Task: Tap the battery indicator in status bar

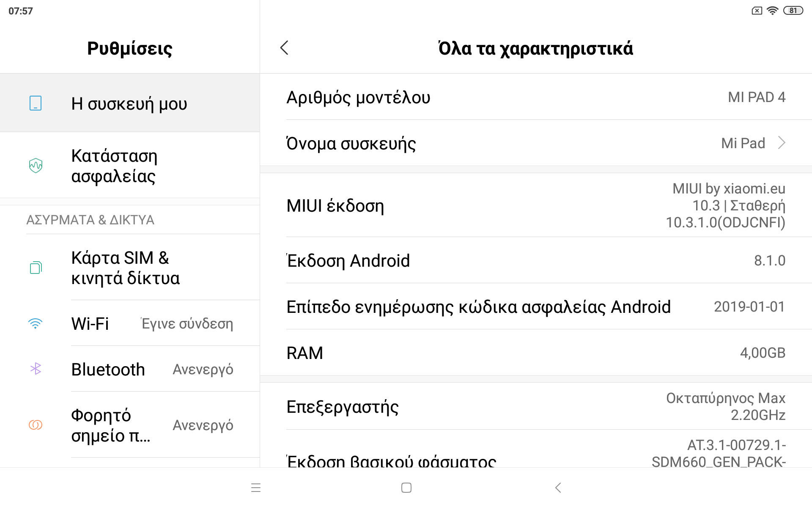Action: pos(793,11)
